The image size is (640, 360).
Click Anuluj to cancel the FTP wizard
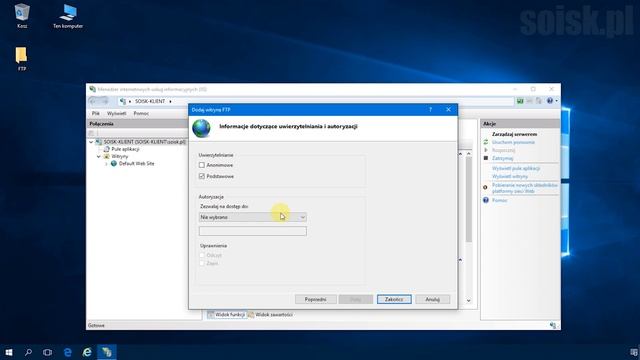click(x=433, y=299)
